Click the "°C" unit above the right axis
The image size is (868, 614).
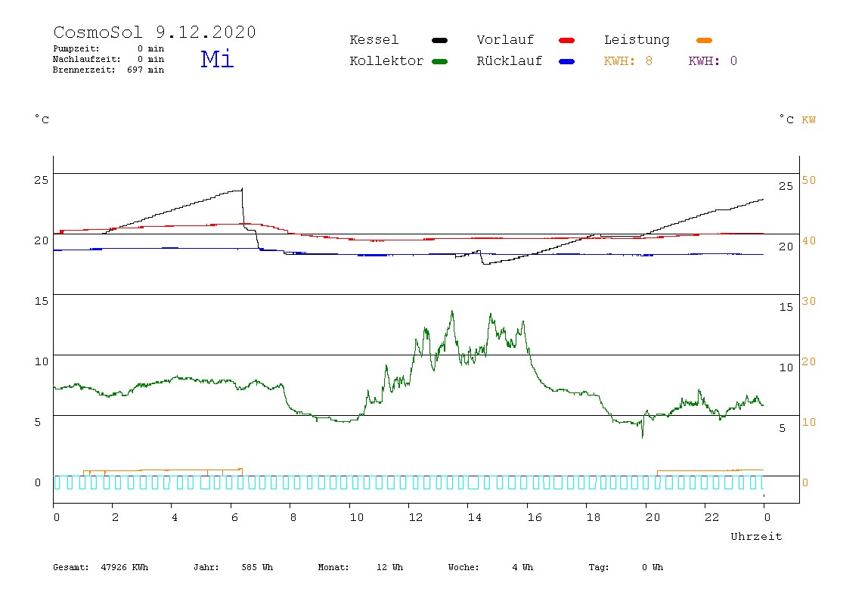[786, 119]
